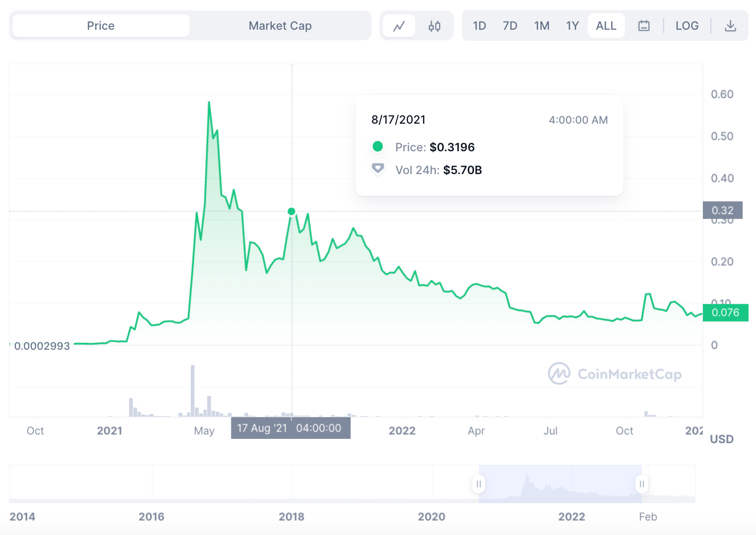Click 2020 in the navigator timeline

[432, 516]
